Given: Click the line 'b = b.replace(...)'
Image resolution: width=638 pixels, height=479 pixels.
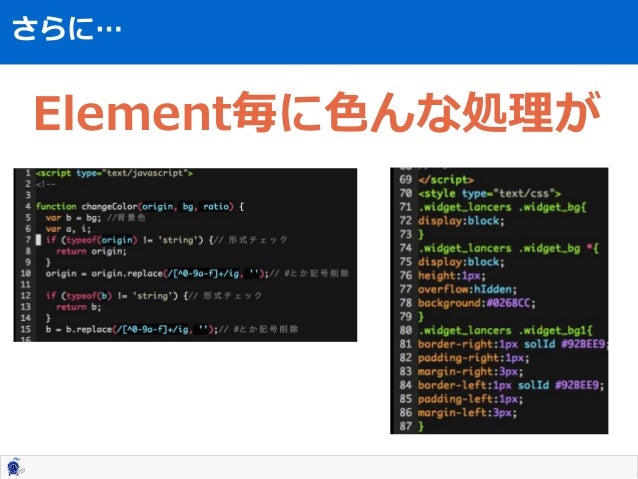Looking at the screenshot, I should [172, 329].
